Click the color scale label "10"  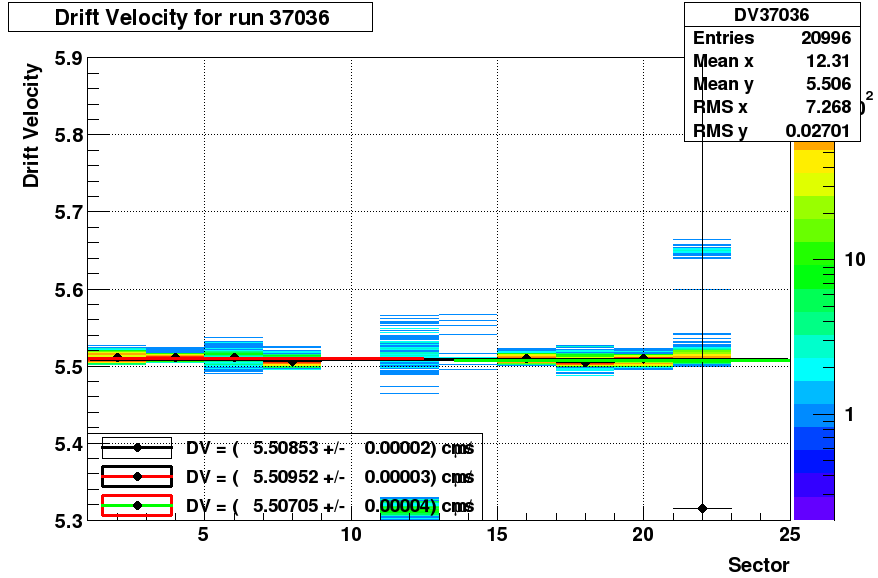(x=855, y=259)
